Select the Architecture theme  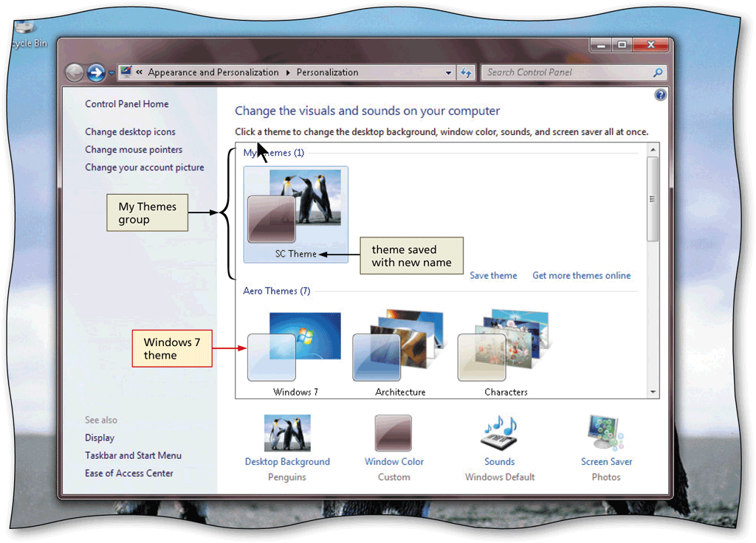point(399,354)
